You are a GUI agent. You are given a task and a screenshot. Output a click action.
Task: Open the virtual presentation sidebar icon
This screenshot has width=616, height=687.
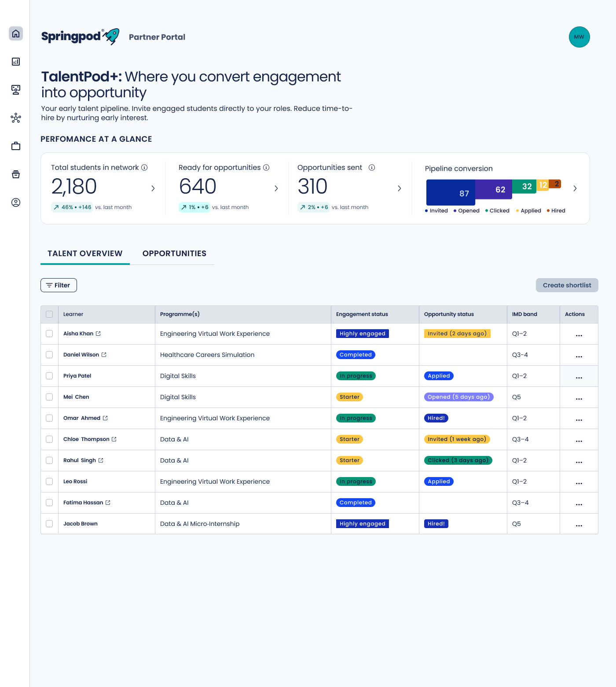[16, 90]
